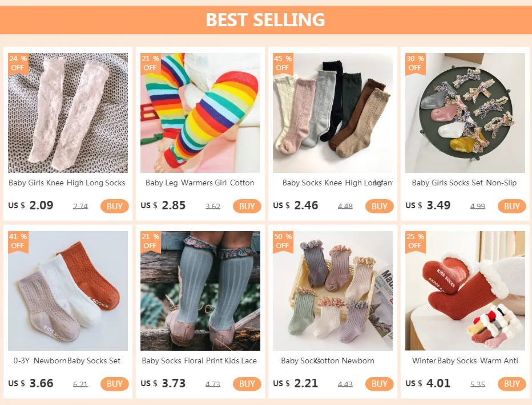The width and height of the screenshot is (532, 405).
Task: Open the socks and floral bows set image
Action: (465, 113)
